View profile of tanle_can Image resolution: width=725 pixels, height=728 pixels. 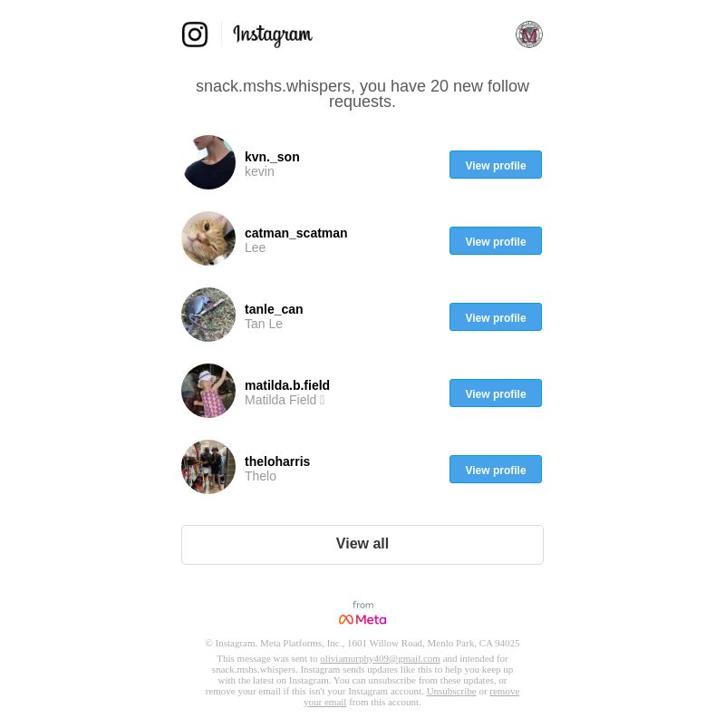(x=496, y=317)
